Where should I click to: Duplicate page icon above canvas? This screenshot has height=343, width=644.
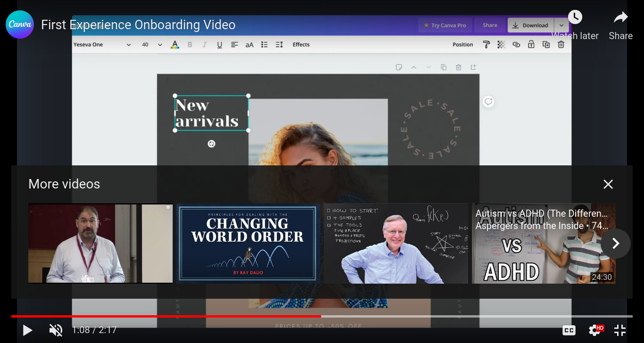444,67
